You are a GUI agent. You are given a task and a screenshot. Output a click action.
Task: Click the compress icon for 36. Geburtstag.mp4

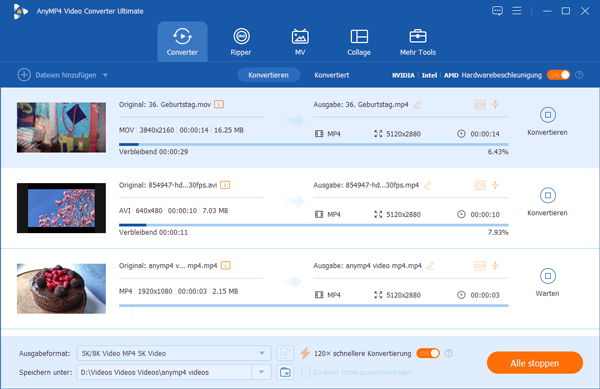click(495, 104)
